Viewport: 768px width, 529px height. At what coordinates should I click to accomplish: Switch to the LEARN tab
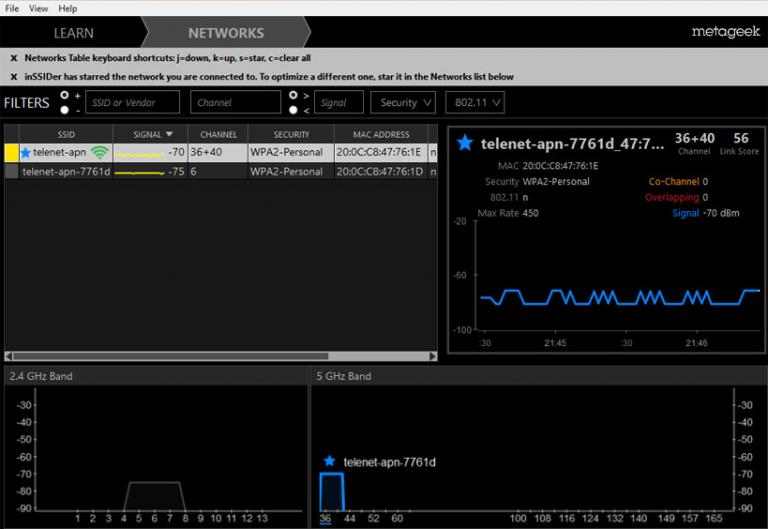[73, 32]
